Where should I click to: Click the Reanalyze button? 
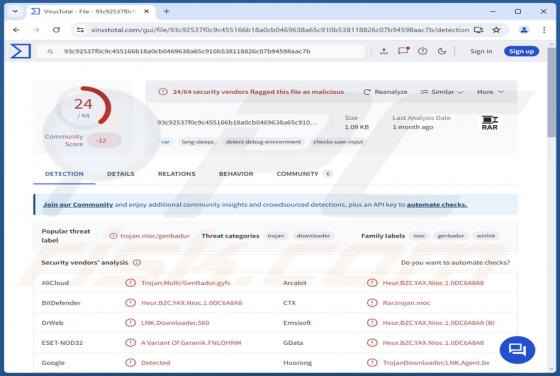pos(385,92)
